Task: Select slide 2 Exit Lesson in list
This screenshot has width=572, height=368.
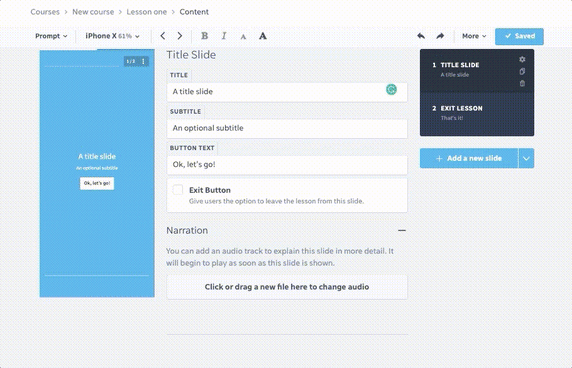Action: (477, 114)
